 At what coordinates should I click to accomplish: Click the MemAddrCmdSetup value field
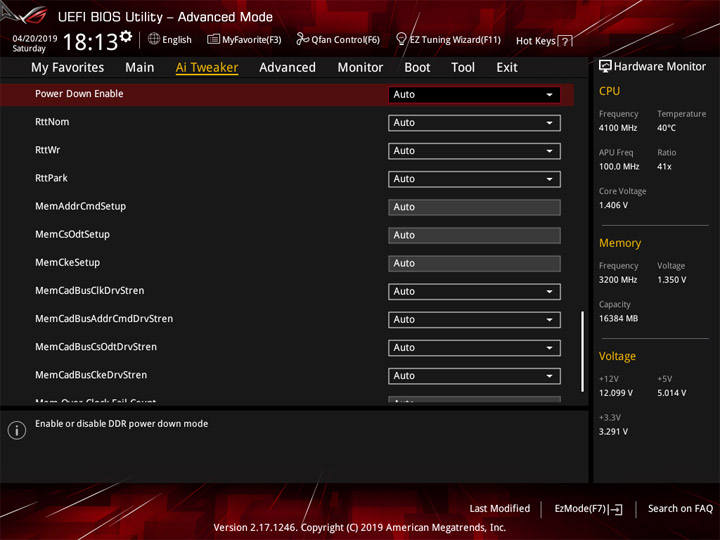click(474, 207)
